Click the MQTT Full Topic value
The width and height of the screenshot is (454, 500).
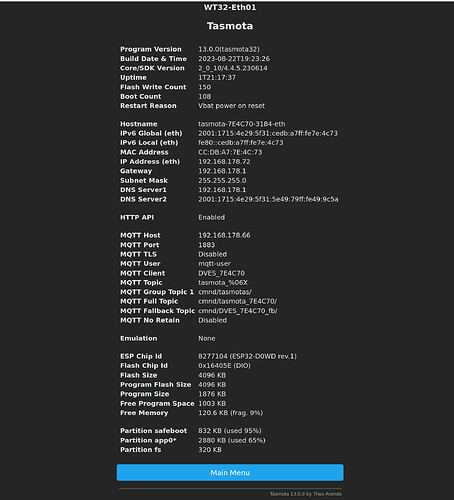(x=238, y=301)
